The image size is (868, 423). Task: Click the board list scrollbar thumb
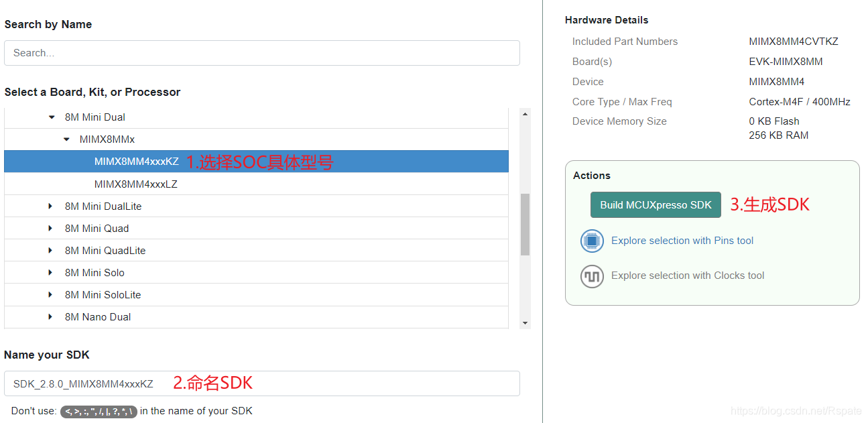tap(525, 225)
